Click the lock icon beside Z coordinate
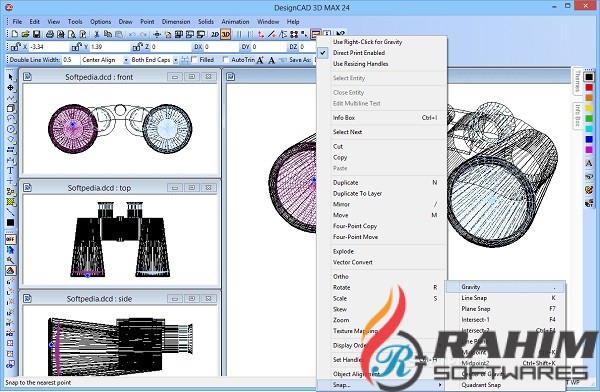 (x=137, y=47)
